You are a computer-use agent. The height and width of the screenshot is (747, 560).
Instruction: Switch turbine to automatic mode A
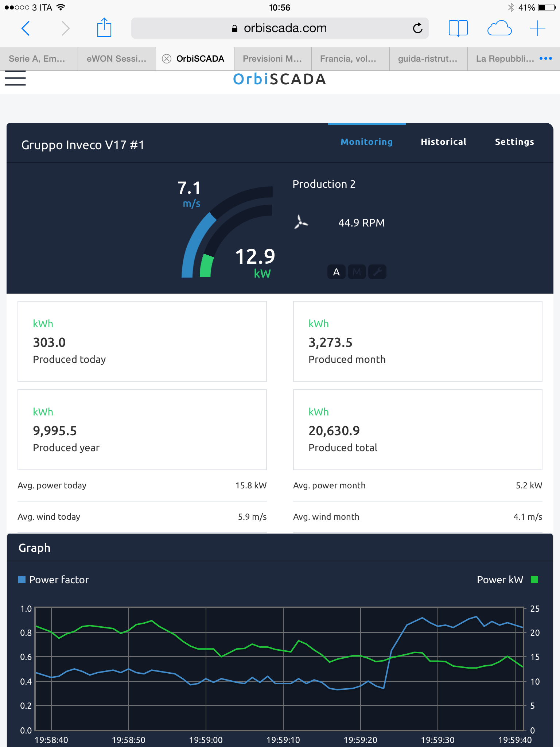point(336,272)
